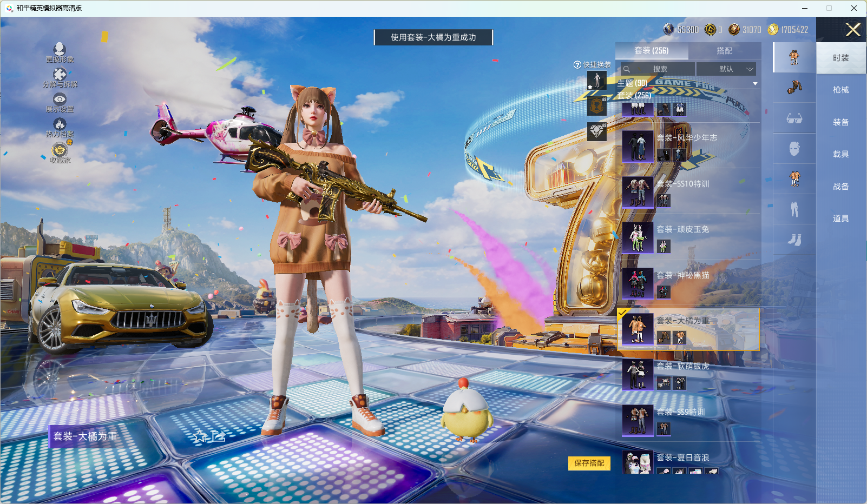The height and width of the screenshot is (504, 867).
Task: Click the 55300 blue currency icon
Action: 668,29
